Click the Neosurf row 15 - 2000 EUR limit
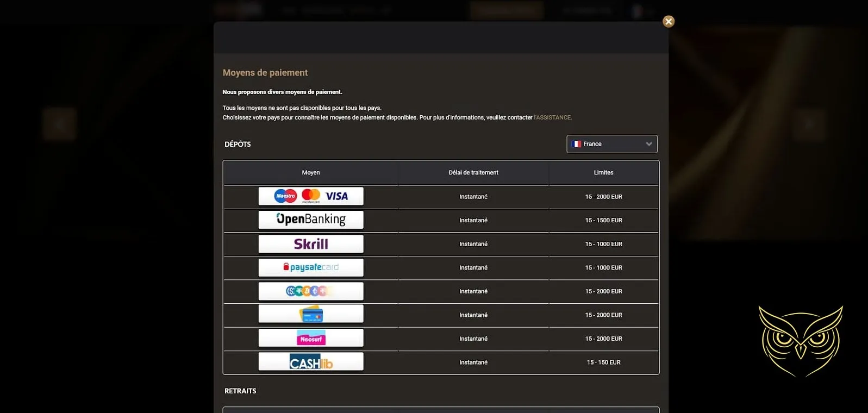Viewport: 868px width, 413px height. [x=603, y=339]
